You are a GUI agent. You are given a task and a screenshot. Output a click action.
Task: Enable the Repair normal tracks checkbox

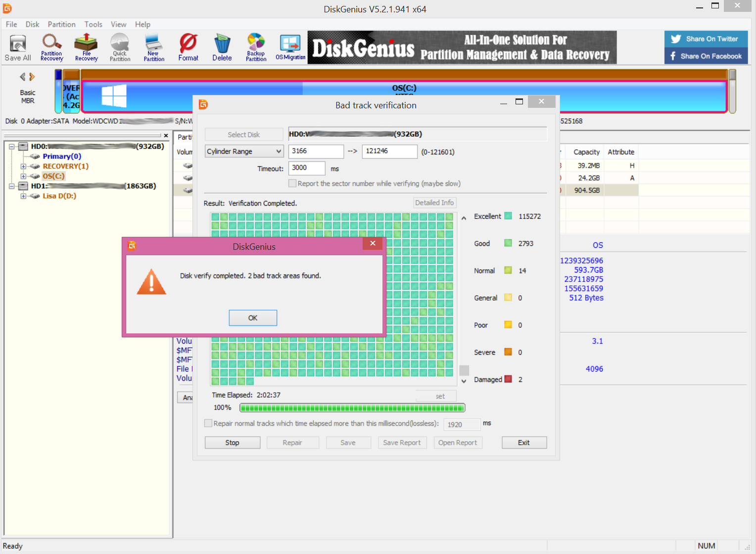208,423
